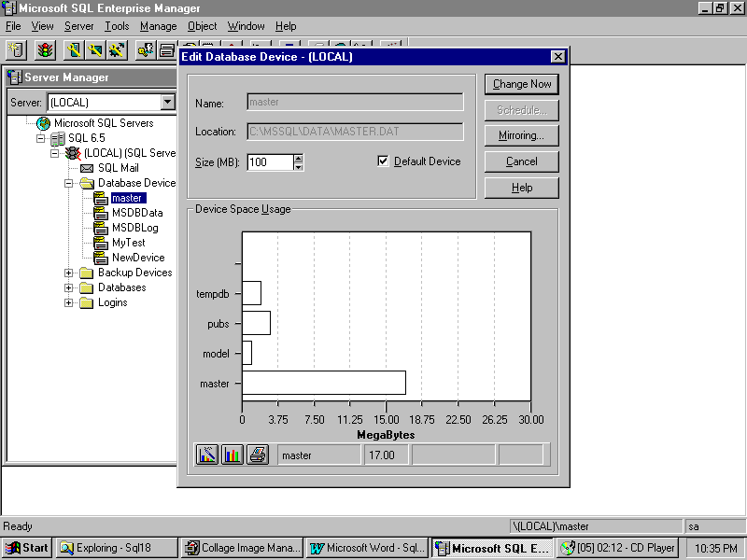The width and height of the screenshot is (747, 560).
Task: Increase Size (MB) with up arrow
Action: (298, 158)
